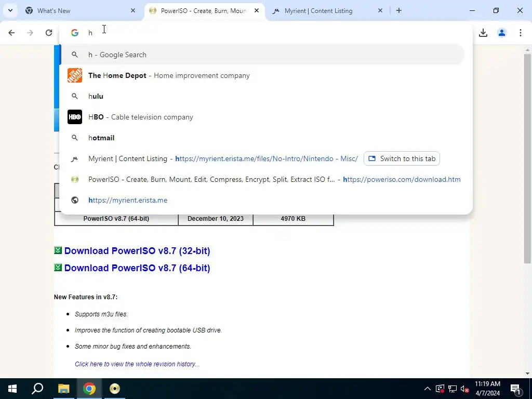Open the Chrome profile icon
This screenshot has width=532, height=399.
tap(502, 33)
